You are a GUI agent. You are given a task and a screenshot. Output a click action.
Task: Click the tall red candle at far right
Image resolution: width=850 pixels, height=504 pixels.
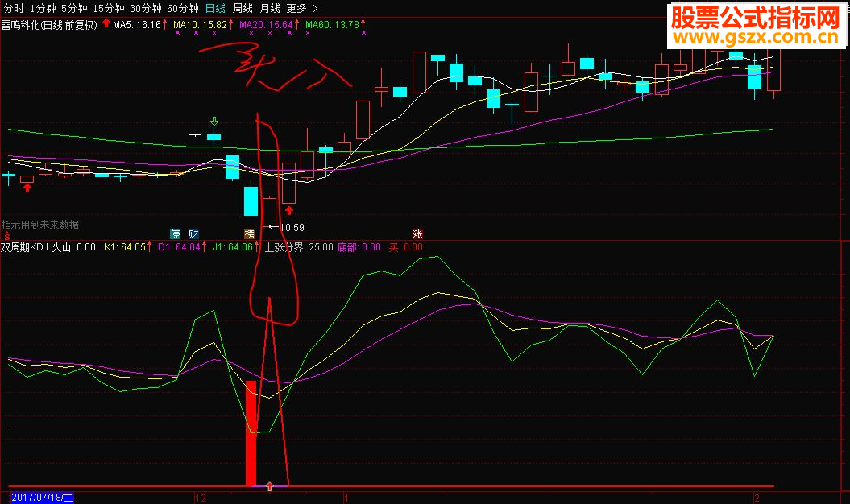[773, 70]
